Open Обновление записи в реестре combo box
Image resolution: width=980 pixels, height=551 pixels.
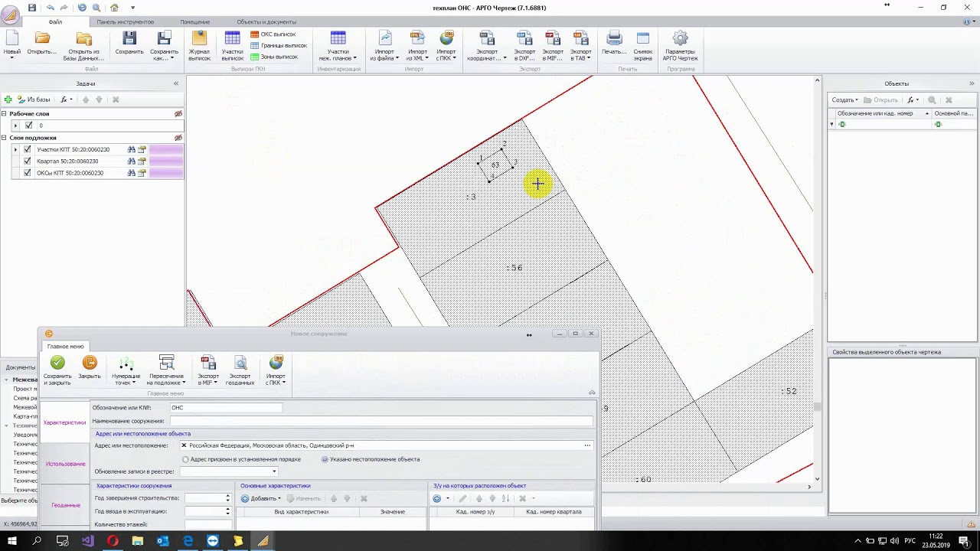point(229,471)
